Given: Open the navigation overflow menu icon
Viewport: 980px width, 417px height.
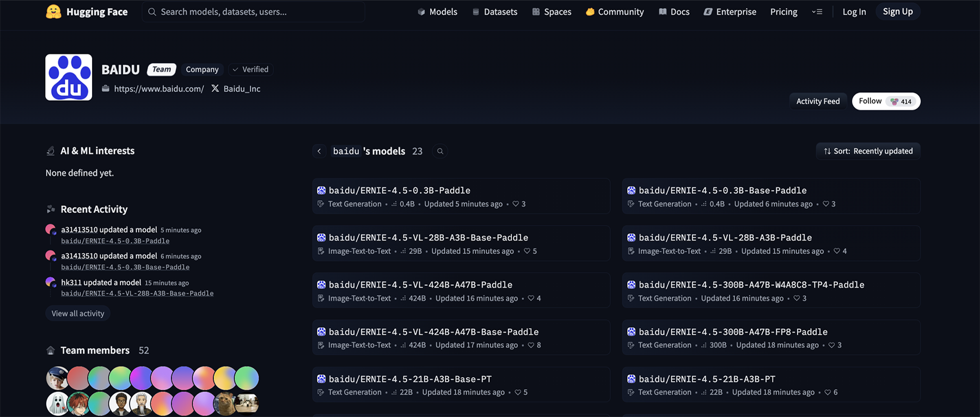Looking at the screenshot, I should point(817,11).
